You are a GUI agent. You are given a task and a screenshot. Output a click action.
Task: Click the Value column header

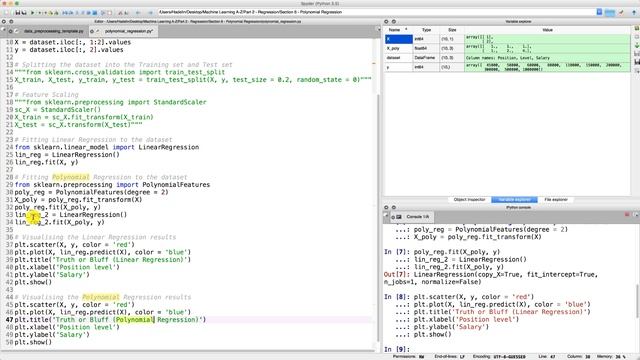tap(547, 30)
